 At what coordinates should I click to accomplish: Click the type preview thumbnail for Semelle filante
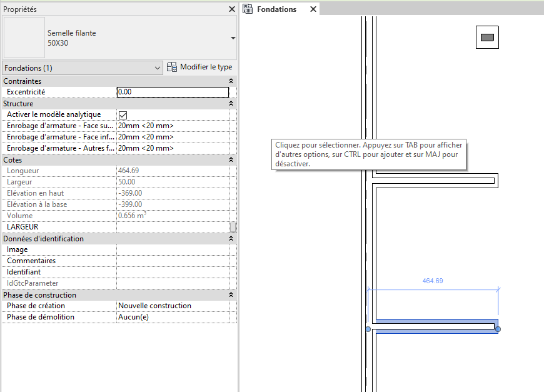(24, 38)
